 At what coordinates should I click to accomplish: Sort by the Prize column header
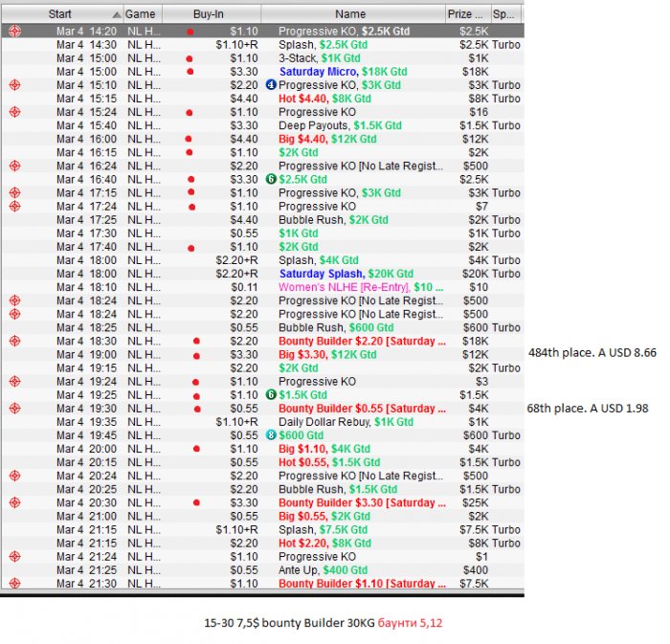[467, 14]
